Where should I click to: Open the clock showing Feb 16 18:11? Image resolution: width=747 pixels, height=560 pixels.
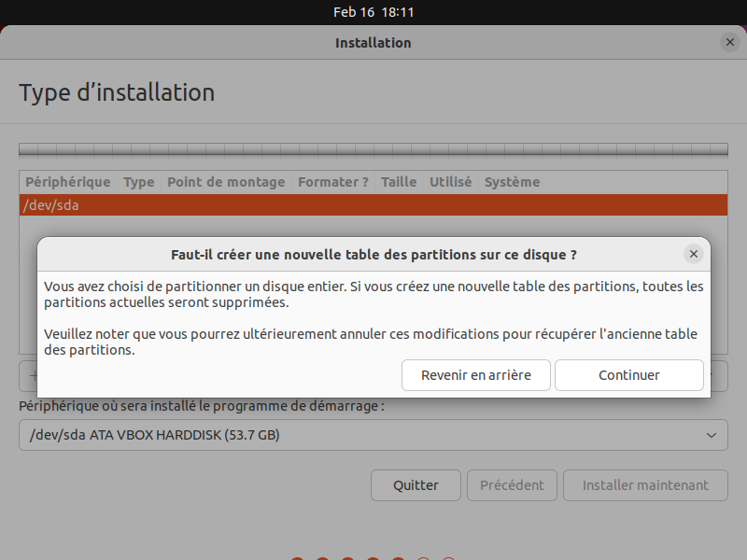pos(373,12)
